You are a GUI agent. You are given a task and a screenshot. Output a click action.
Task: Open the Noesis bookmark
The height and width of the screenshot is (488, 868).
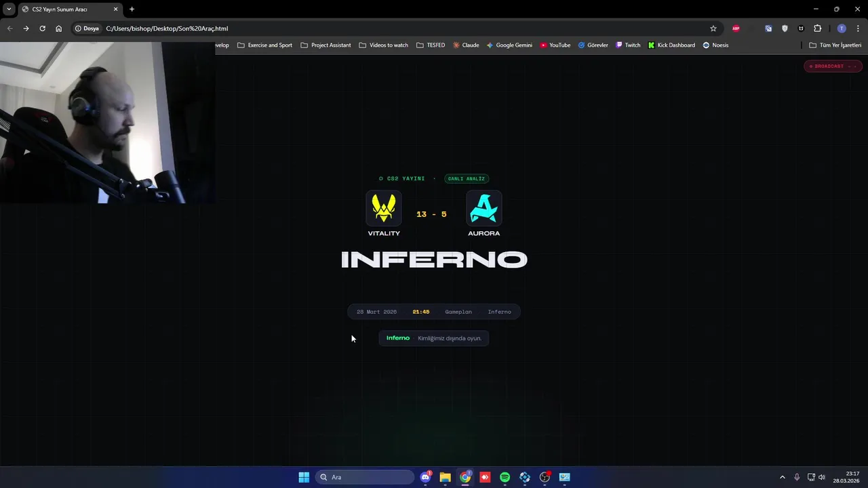[715, 45]
